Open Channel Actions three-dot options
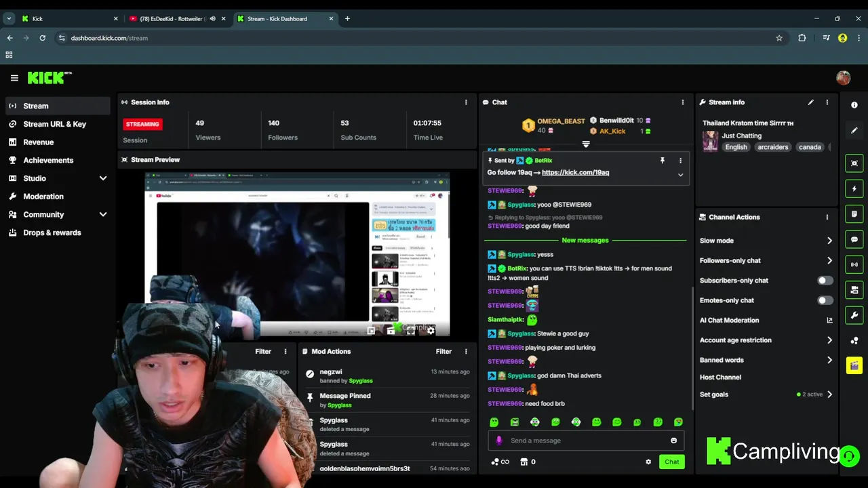868x488 pixels. [x=827, y=218]
